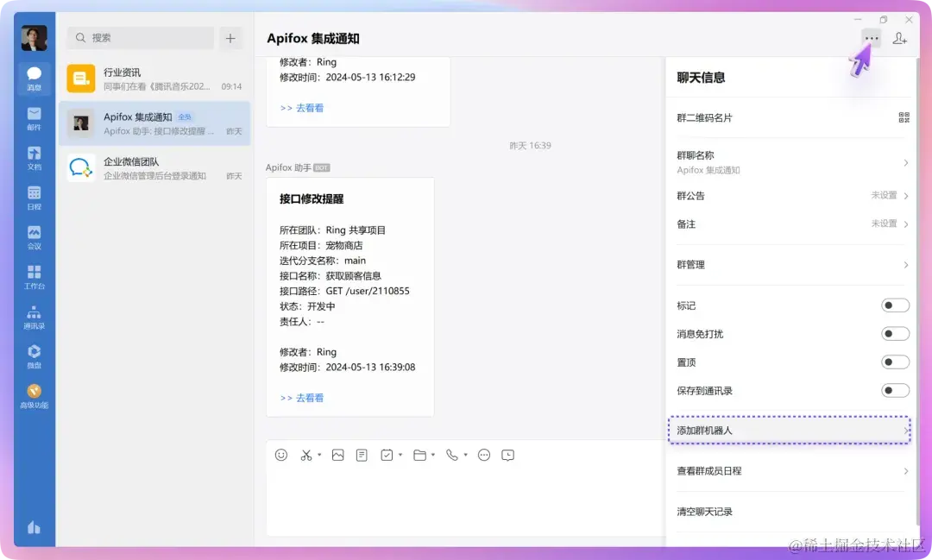Click the Apifox 集成通知 chat title
The image size is (932, 560).
tap(313, 39)
